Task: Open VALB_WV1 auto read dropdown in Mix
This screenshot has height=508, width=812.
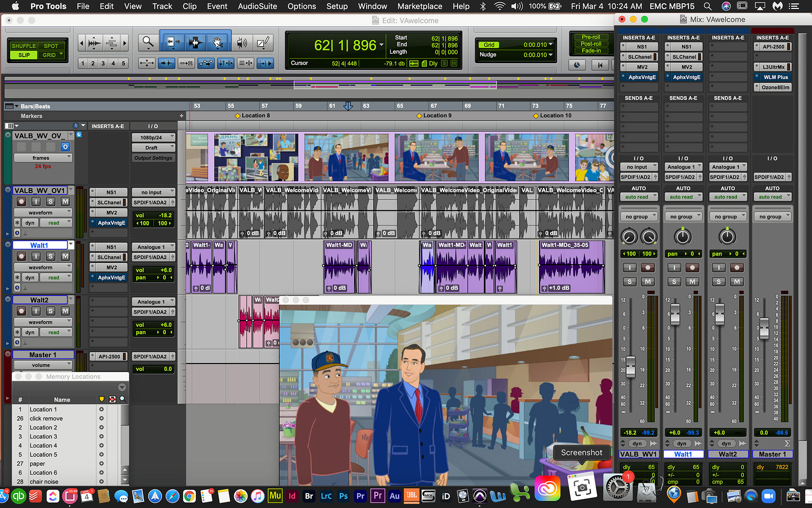Action: point(639,197)
